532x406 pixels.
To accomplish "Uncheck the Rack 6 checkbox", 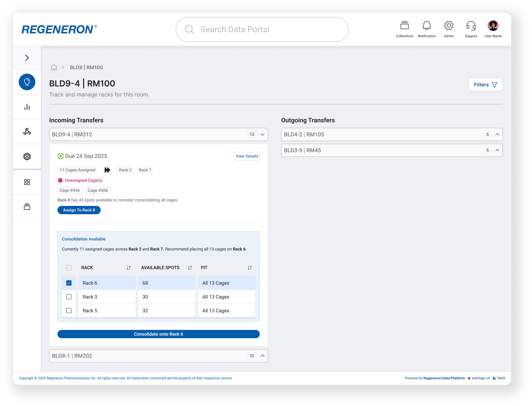I will pyautogui.click(x=69, y=283).
